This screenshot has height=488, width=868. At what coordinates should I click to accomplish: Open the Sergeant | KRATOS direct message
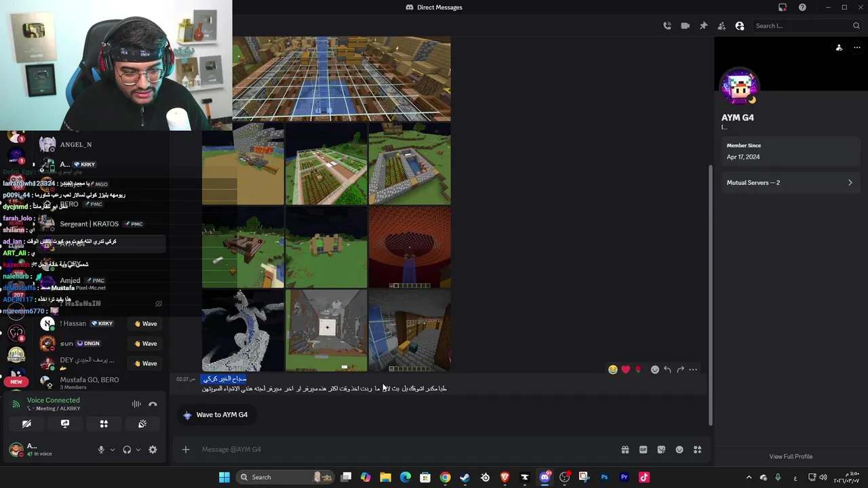(x=102, y=224)
